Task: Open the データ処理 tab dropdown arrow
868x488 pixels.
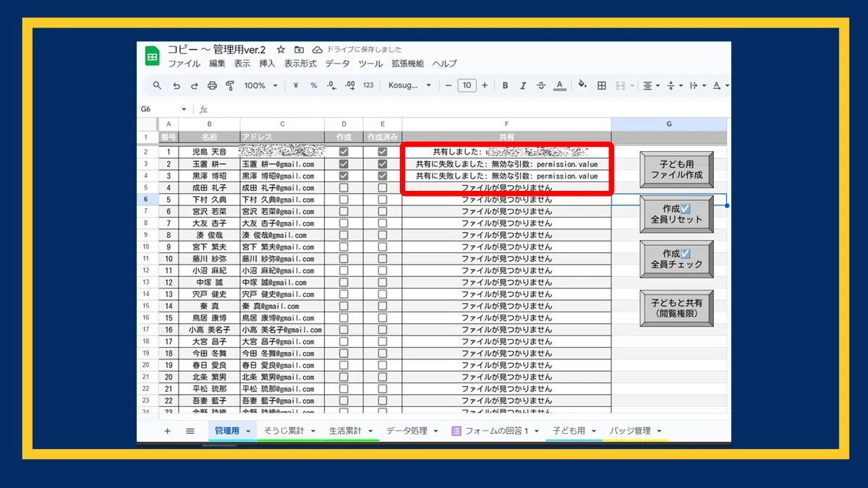Action: [436, 431]
